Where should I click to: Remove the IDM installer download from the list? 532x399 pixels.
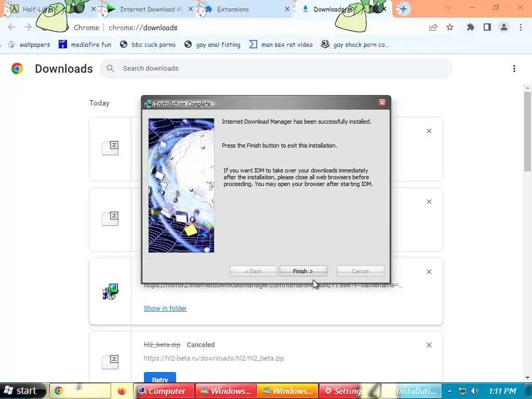click(429, 272)
